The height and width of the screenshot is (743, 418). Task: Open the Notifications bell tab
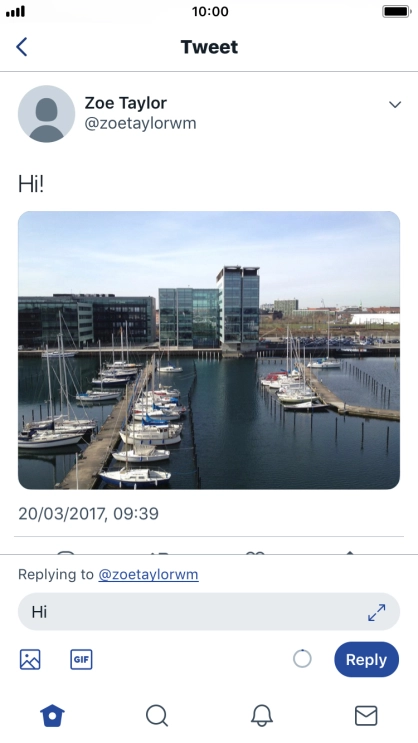pyautogui.click(x=262, y=715)
